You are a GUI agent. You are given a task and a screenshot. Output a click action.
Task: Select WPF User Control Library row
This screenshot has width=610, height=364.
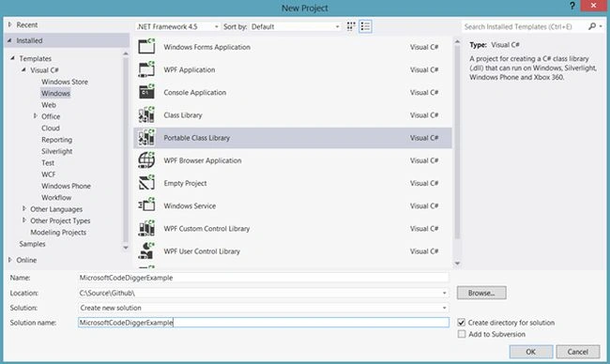[x=293, y=251]
